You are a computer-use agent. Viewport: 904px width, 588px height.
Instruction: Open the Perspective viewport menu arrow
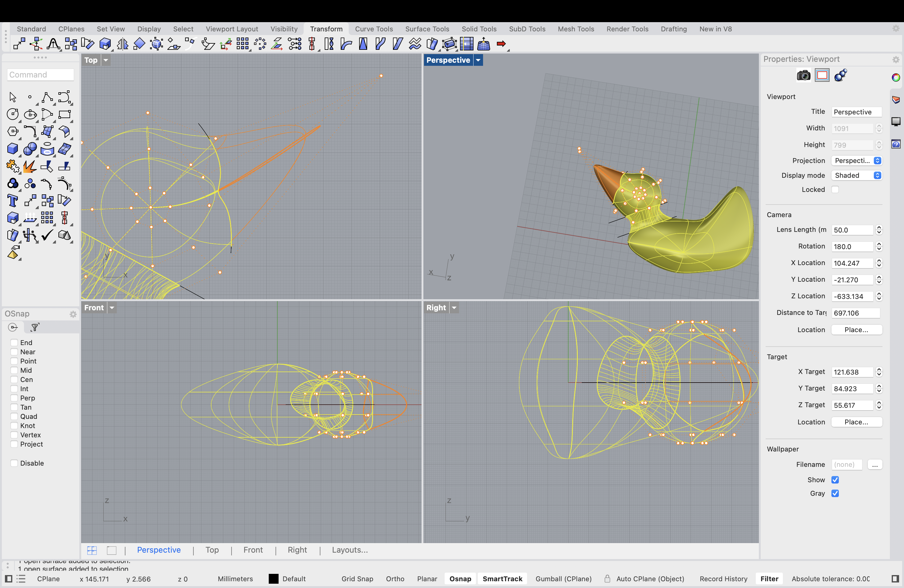(478, 60)
